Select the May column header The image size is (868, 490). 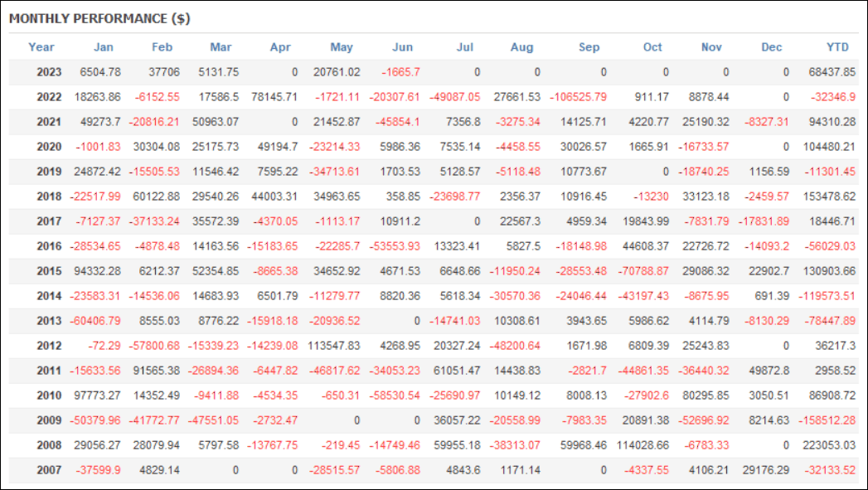pyautogui.click(x=342, y=47)
